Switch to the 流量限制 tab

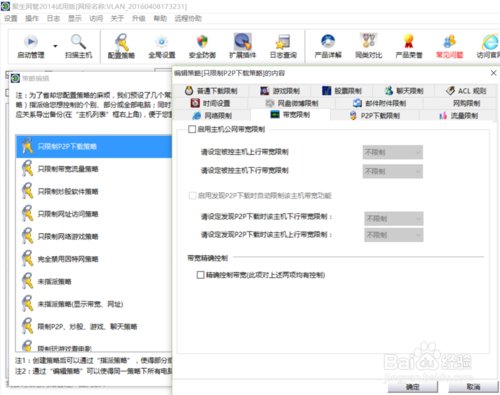[x=459, y=116]
